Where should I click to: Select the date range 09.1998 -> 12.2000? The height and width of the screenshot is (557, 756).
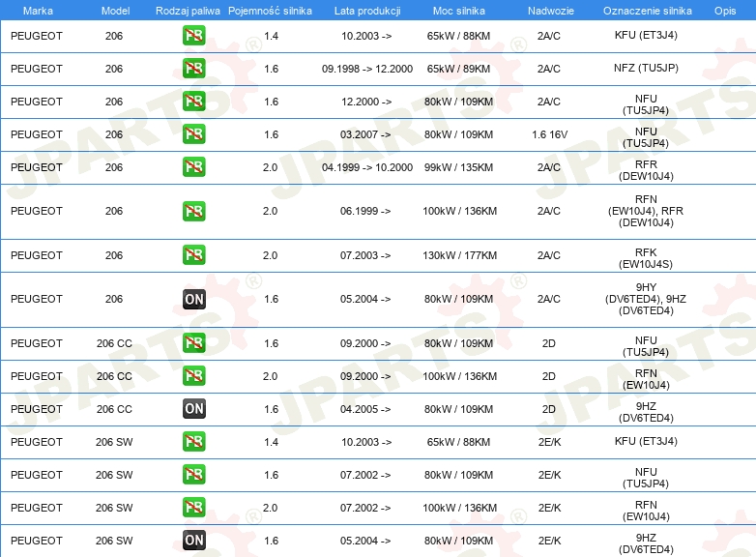pyautogui.click(x=367, y=69)
